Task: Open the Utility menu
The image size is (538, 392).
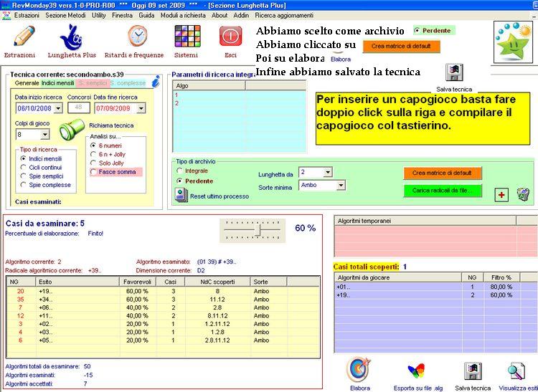Action: click(99, 16)
